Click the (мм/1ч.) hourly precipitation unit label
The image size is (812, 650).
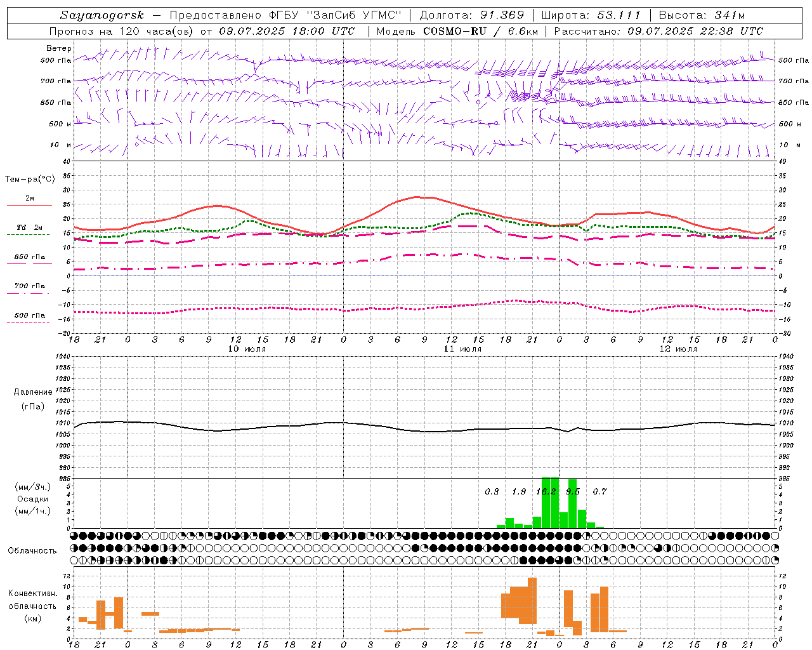[x=33, y=511]
